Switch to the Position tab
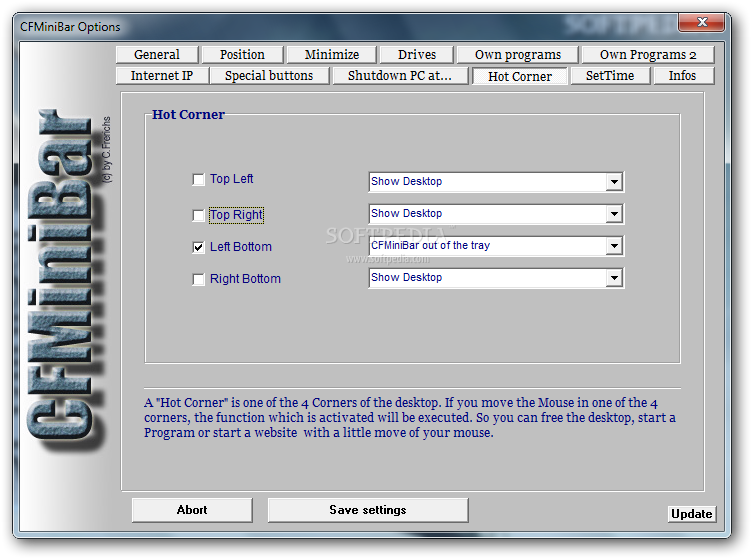Viewport: 752px width, 559px height. [x=242, y=55]
